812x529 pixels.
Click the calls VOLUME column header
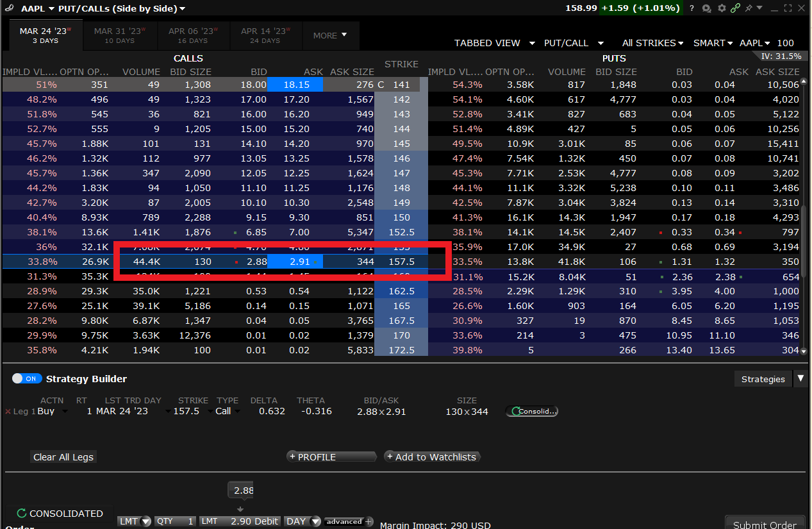pos(141,72)
